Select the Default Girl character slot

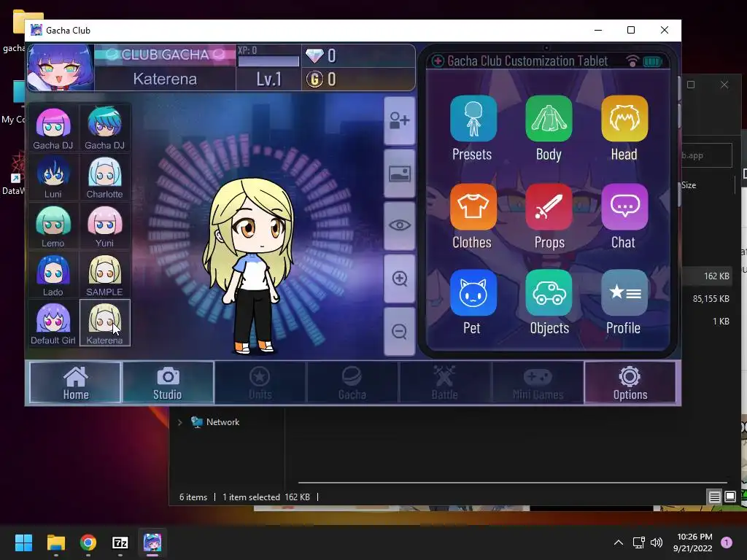click(x=53, y=323)
